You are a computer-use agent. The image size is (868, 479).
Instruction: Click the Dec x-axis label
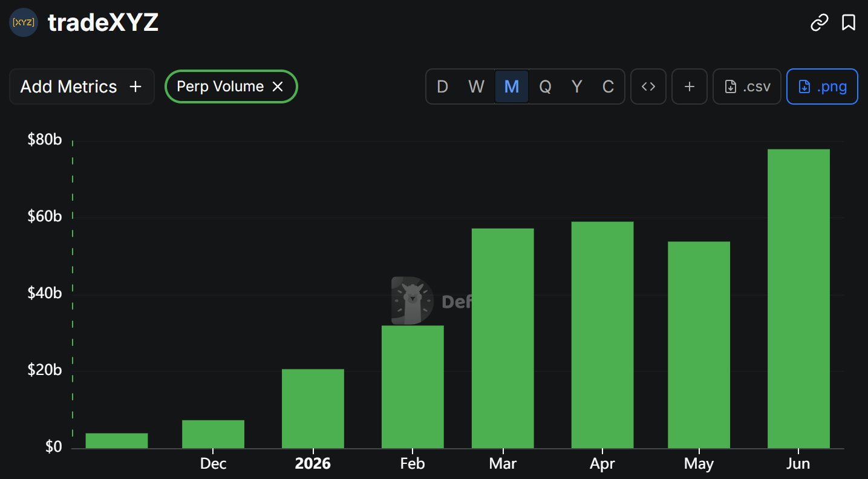(213, 464)
